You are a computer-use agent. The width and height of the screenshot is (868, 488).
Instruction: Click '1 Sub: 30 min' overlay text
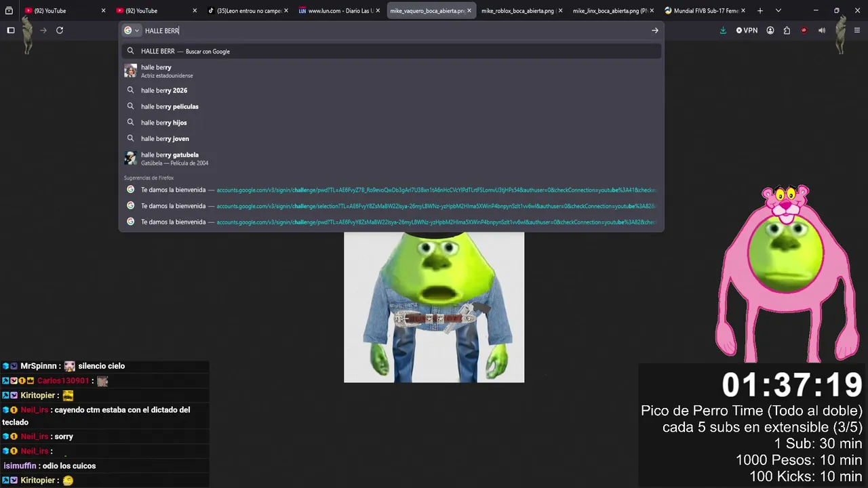(818, 444)
